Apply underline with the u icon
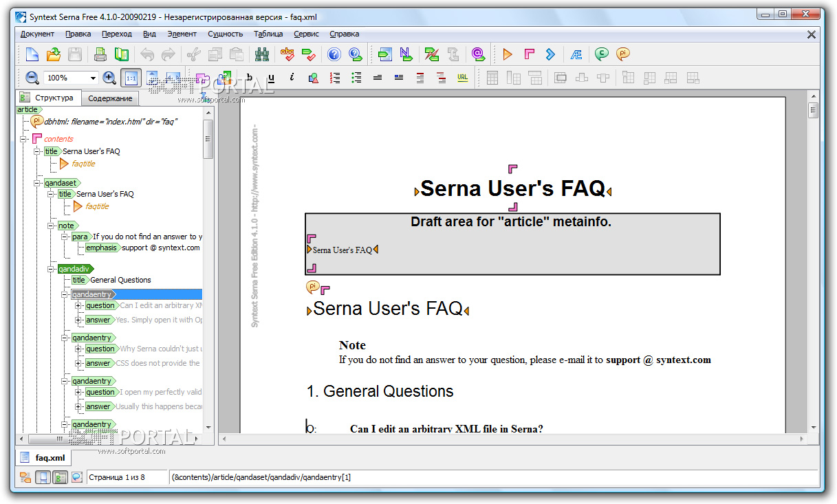 [x=271, y=78]
